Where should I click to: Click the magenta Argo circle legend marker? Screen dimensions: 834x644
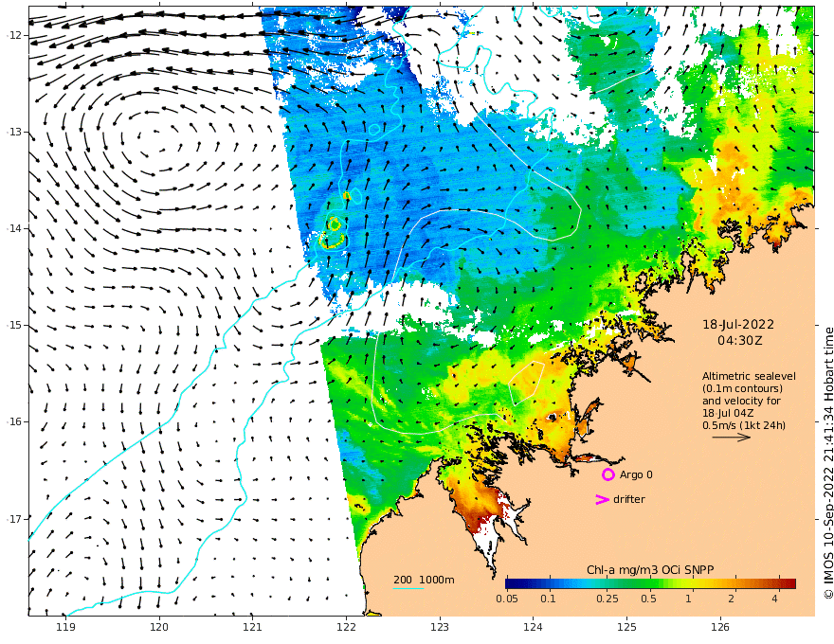(607, 474)
